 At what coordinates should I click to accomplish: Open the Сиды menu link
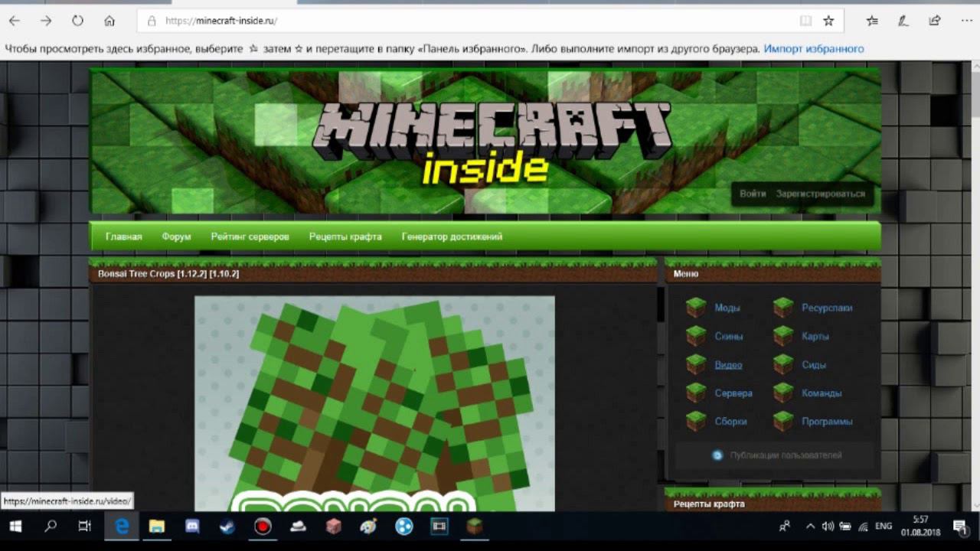pyautogui.click(x=814, y=365)
